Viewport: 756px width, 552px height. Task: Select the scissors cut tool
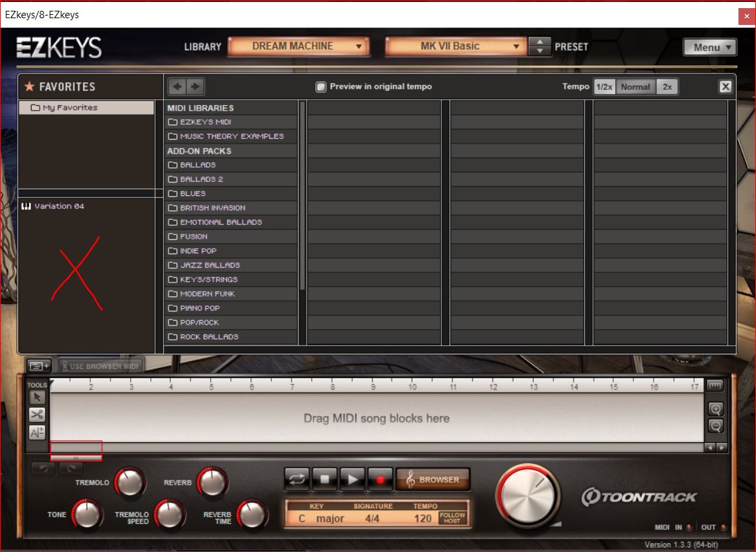(x=37, y=415)
